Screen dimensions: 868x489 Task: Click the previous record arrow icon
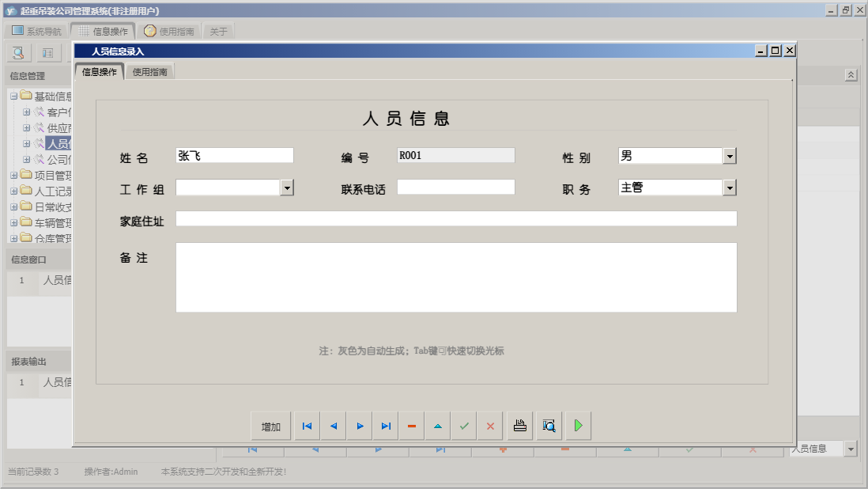coord(333,426)
